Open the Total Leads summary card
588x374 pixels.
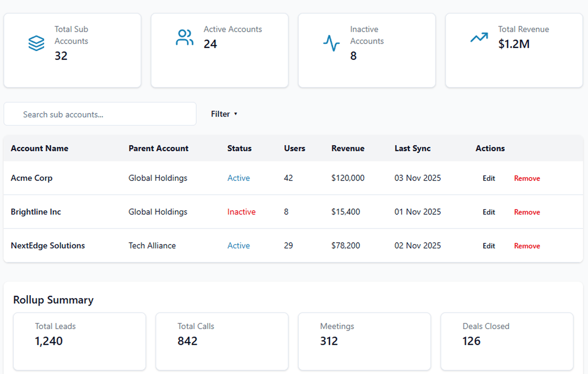point(79,341)
